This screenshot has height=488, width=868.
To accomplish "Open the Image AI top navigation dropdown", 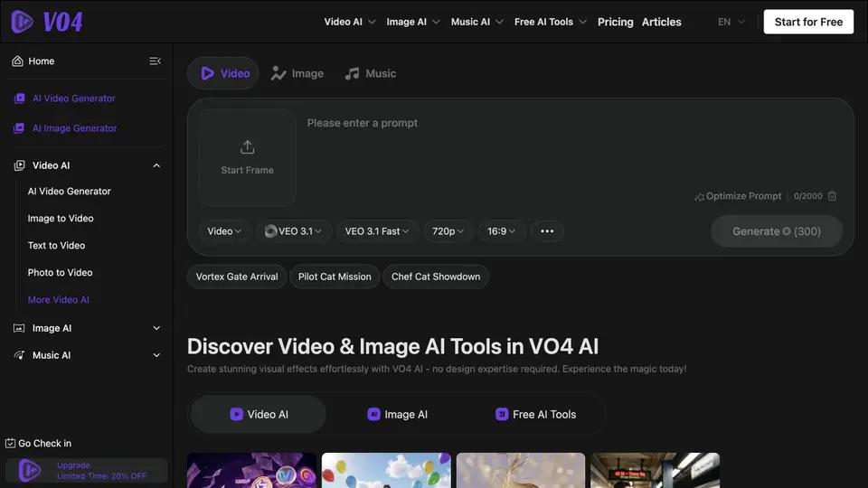I will coord(413,22).
